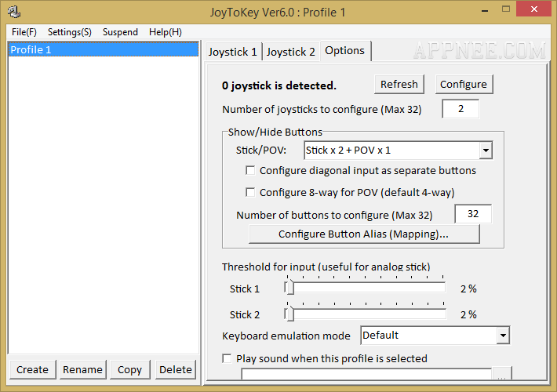Select Profile 1 in the profile list
The image size is (557, 392).
tap(104, 49)
